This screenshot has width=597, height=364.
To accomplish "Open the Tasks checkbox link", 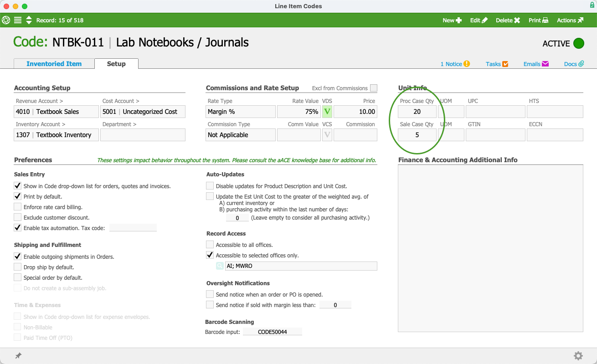I will (497, 64).
